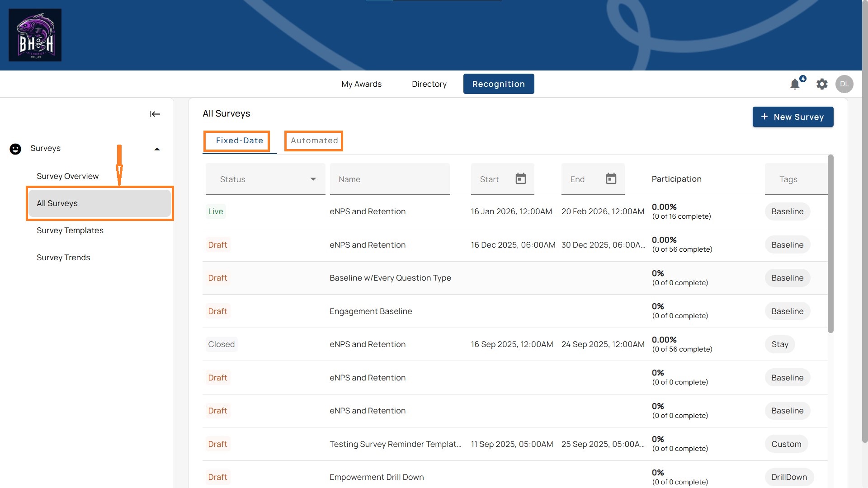Collapse the Surveys section caret
The width and height of the screenshot is (868, 488).
coord(157,149)
